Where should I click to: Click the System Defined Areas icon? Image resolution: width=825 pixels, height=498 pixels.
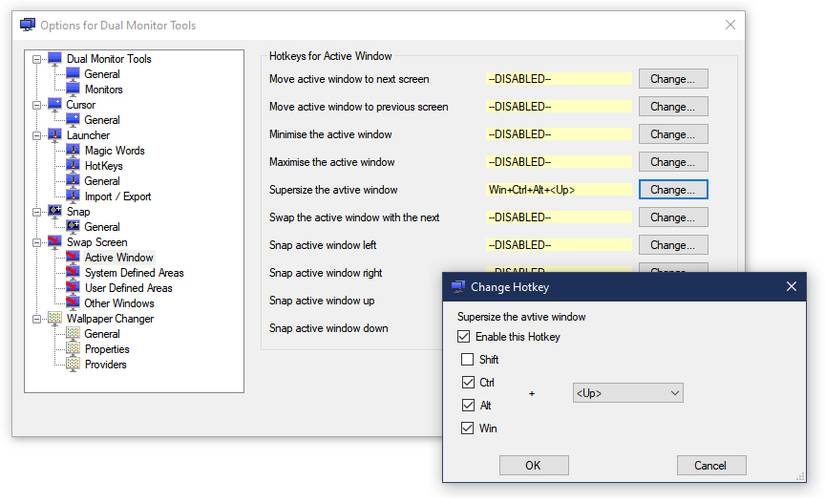[73, 272]
